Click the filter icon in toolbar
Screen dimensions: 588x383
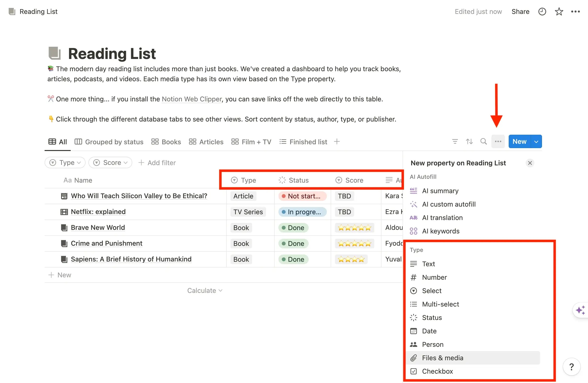pyautogui.click(x=455, y=141)
